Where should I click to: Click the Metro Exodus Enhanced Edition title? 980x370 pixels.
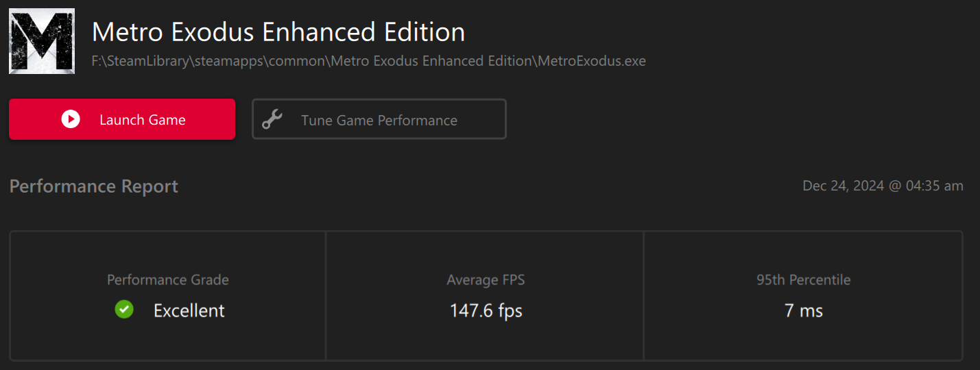pyautogui.click(x=278, y=32)
